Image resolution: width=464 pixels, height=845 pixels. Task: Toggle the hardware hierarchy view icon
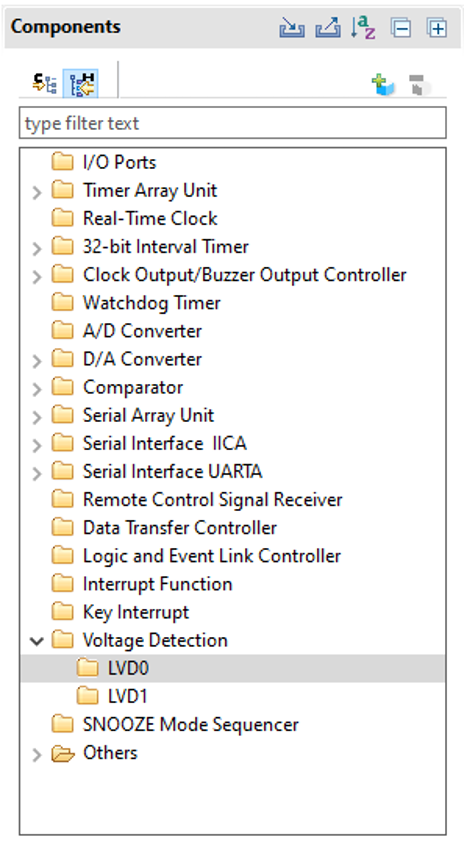81,84
